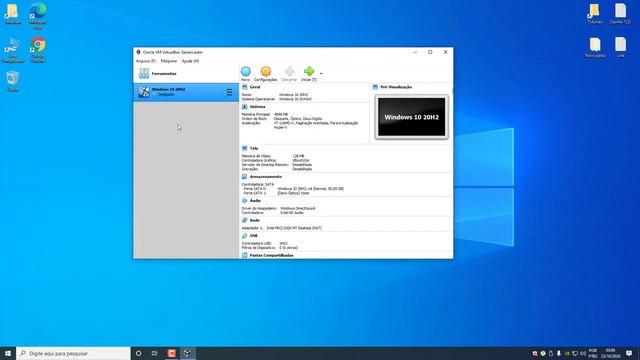640x360 pixels.
Task: Click the Rede section icon
Action: point(244,220)
